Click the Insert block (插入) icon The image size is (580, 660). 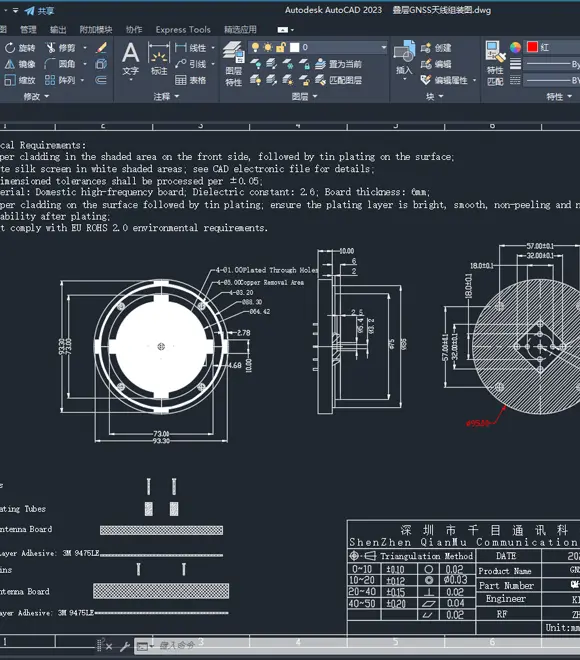click(404, 58)
